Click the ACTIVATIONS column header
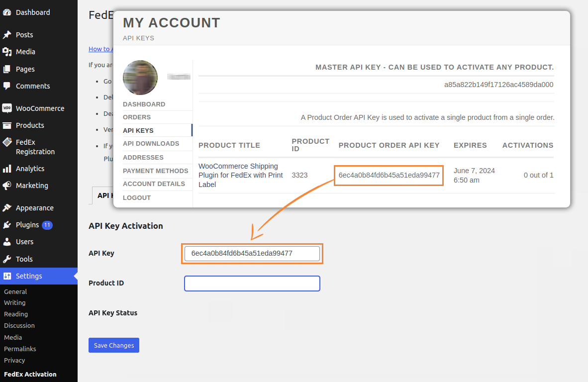The width and height of the screenshot is (588, 382). (528, 145)
